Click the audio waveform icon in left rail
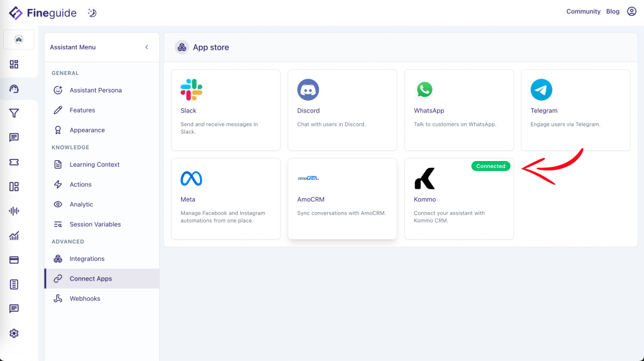The width and height of the screenshot is (644, 361). [14, 211]
